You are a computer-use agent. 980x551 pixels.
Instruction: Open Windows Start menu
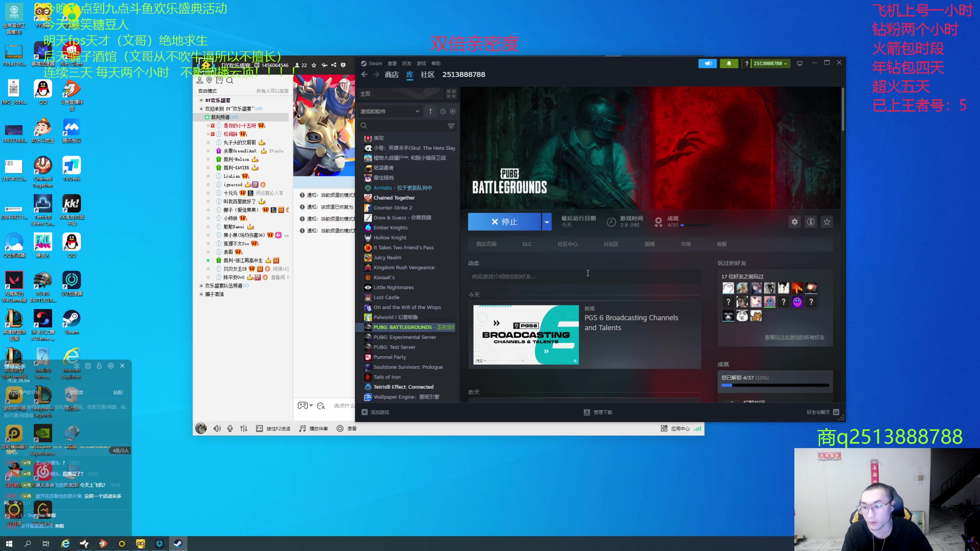[x=9, y=543]
